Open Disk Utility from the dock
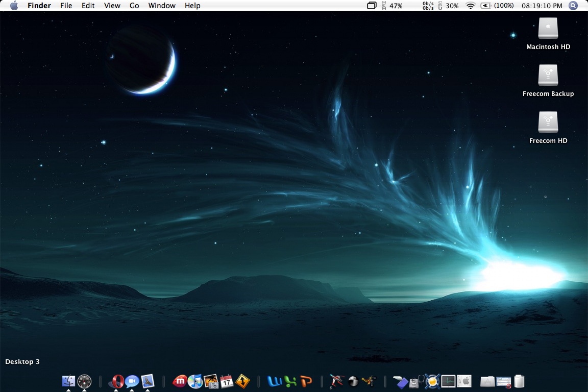The width and height of the screenshot is (588, 392). 416,382
